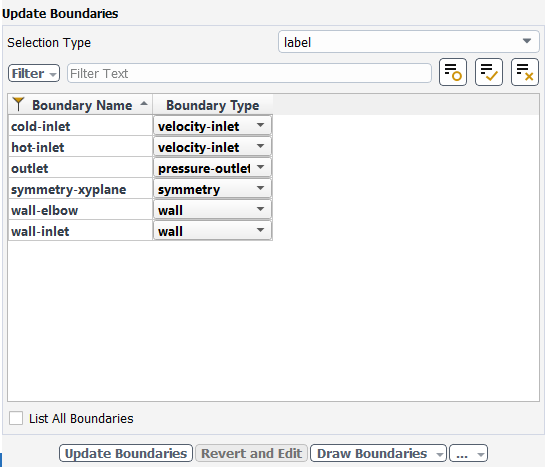The height and width of the screenshot is (467, 546).
Task: Open the Selection Type label dropdown
Action: (x=408, y=42)
